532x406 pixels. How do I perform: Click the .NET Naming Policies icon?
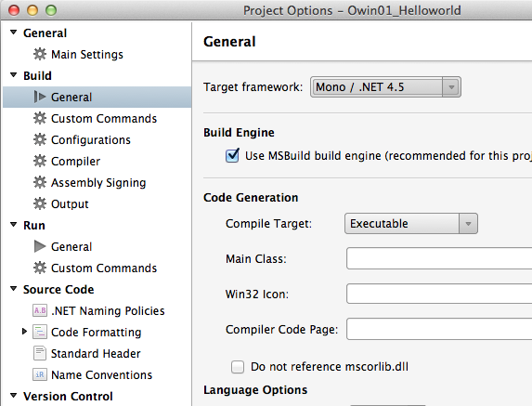click(x=40, y=310)
